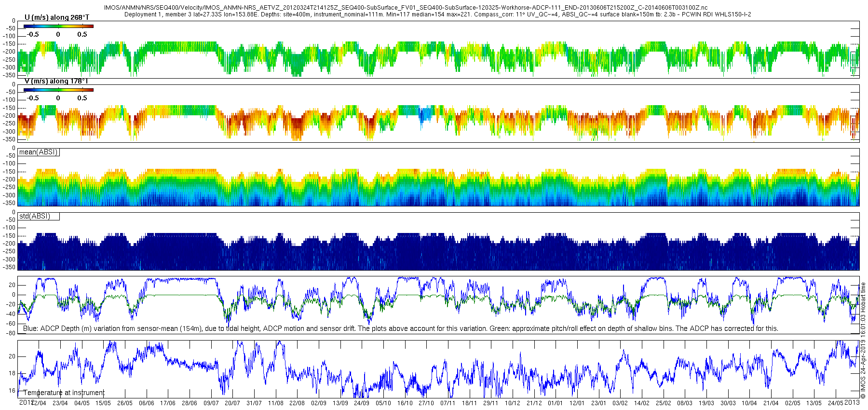Click the 'std(ABSI)' panel label
The image size is (868, 410).
[35, 216]
